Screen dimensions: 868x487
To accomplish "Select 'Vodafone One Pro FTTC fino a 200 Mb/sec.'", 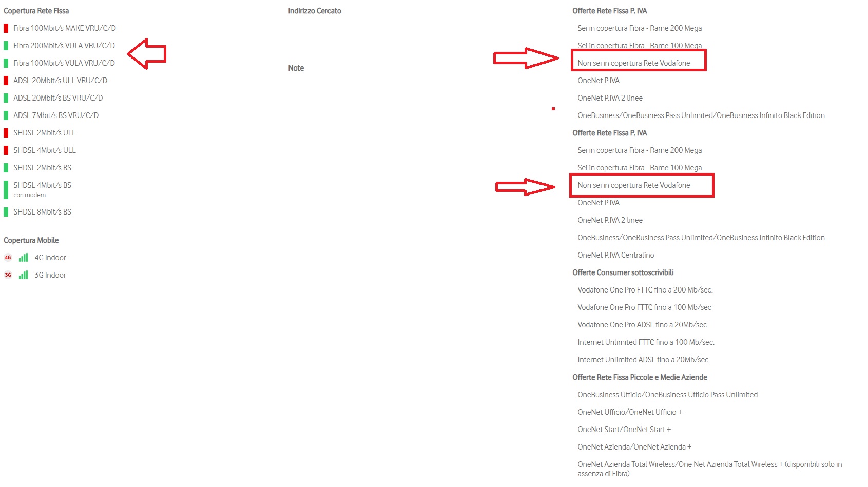I will [645, 290].
